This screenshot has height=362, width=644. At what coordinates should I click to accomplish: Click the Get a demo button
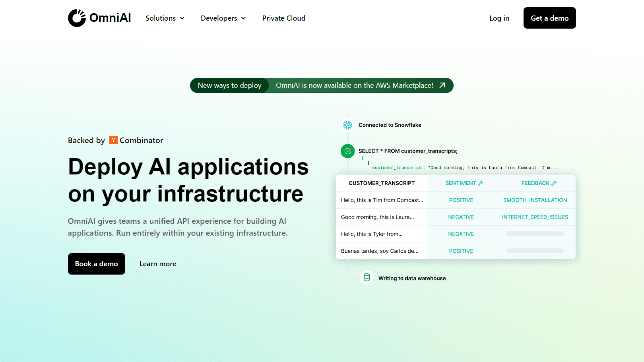click(x=550, y=18)
